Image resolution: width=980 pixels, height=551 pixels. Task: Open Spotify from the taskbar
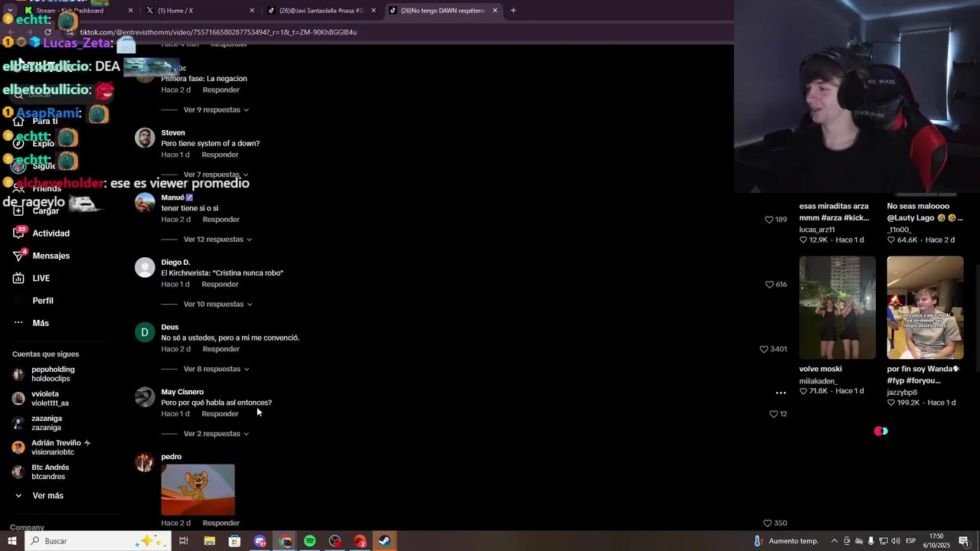[310, 541]
